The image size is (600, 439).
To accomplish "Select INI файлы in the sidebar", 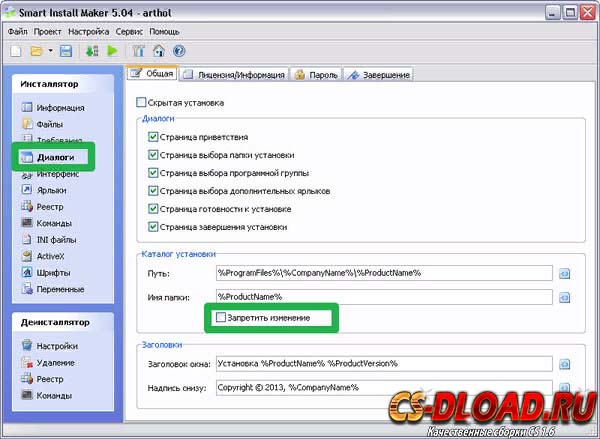I will coord(49,240).
